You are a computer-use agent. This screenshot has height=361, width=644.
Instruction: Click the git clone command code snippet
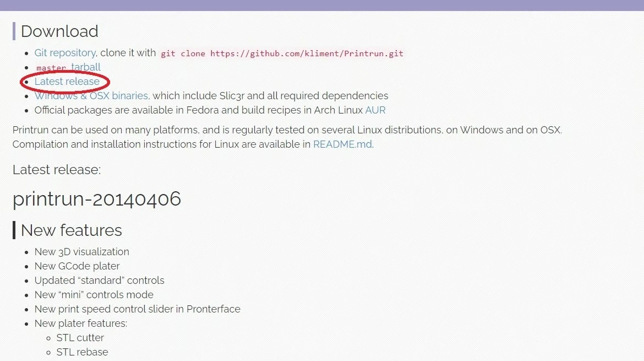282,53
